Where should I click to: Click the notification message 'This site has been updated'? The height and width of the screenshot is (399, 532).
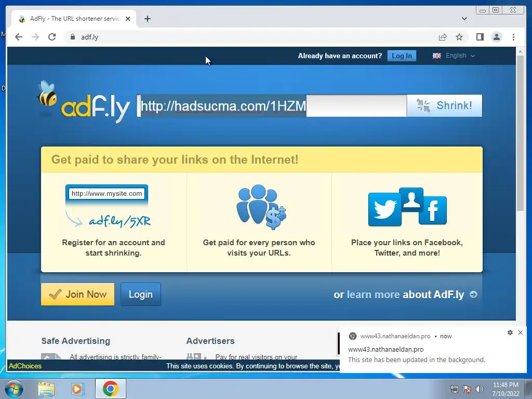pyautogui.click(x=416, y=360)
